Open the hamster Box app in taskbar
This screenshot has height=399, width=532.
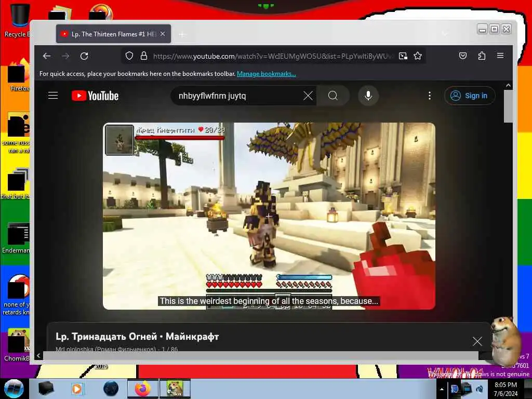coord(175,389)
